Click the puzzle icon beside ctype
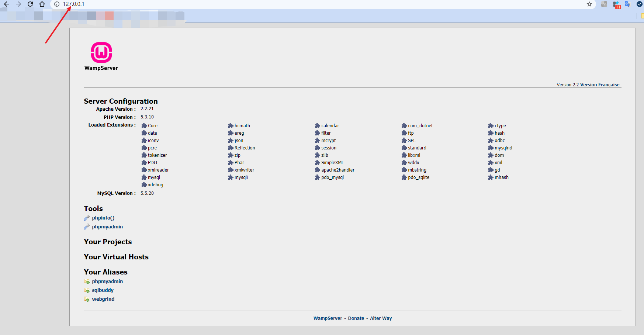 click(x=491, y=125)
